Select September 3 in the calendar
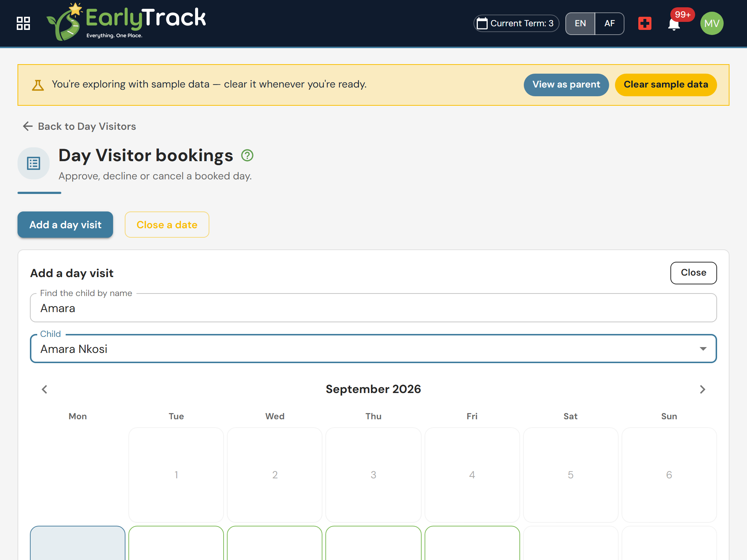The width and height of the screenshot is (747, 560). (373, 475)
